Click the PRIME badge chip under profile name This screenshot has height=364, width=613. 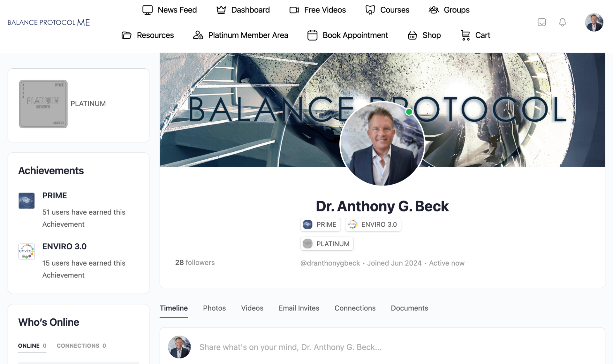(320, 224)
